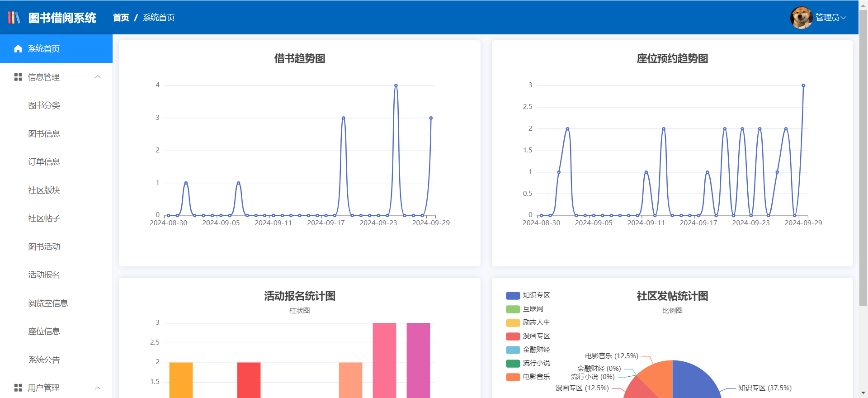Screen dimensions: 868x398
Task: Click the red bar in 活动报名统计图
Action: (249, 380)
